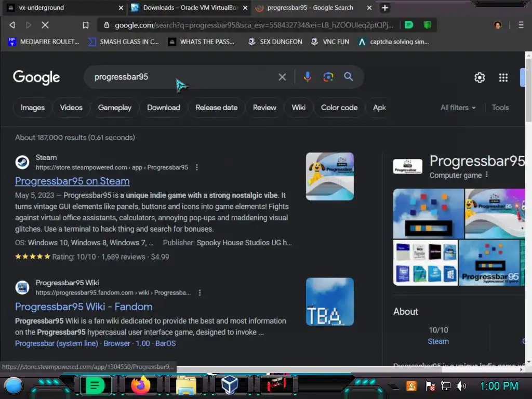532x399 pixels.
Task: Open the Start orb on the taskbar
Action: pos(14,386)
